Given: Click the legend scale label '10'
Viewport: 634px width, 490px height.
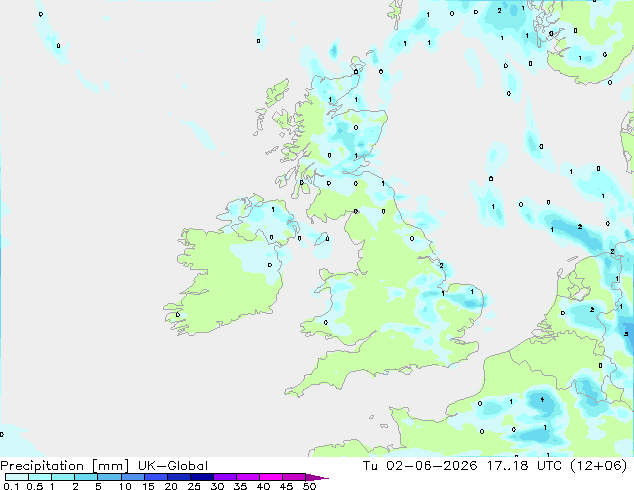Looking at the screenshot, I should (125, 486).
